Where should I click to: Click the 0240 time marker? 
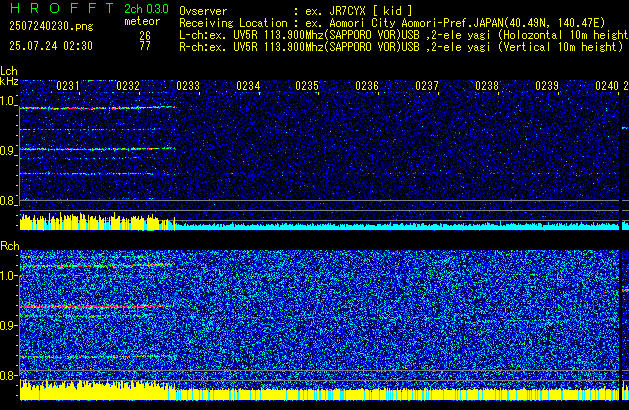point(607,86)
